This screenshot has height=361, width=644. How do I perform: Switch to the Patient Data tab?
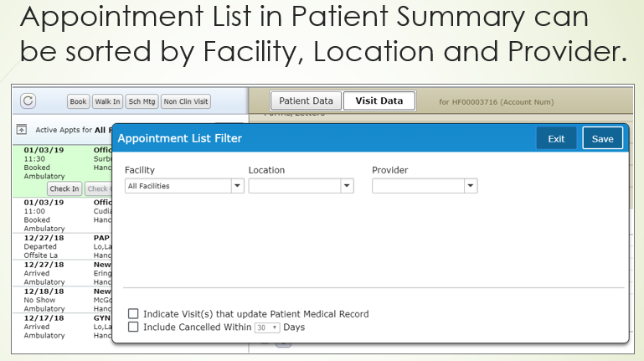[306, 101]
